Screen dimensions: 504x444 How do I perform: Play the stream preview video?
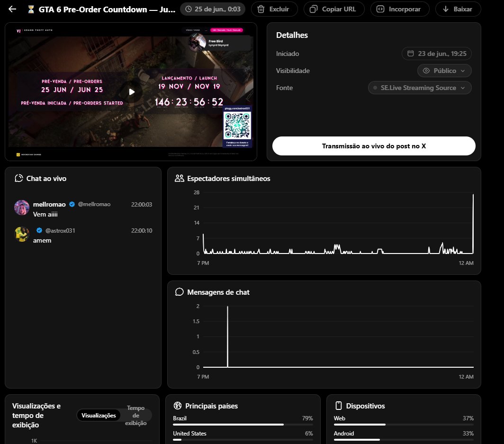click(132, 92)
